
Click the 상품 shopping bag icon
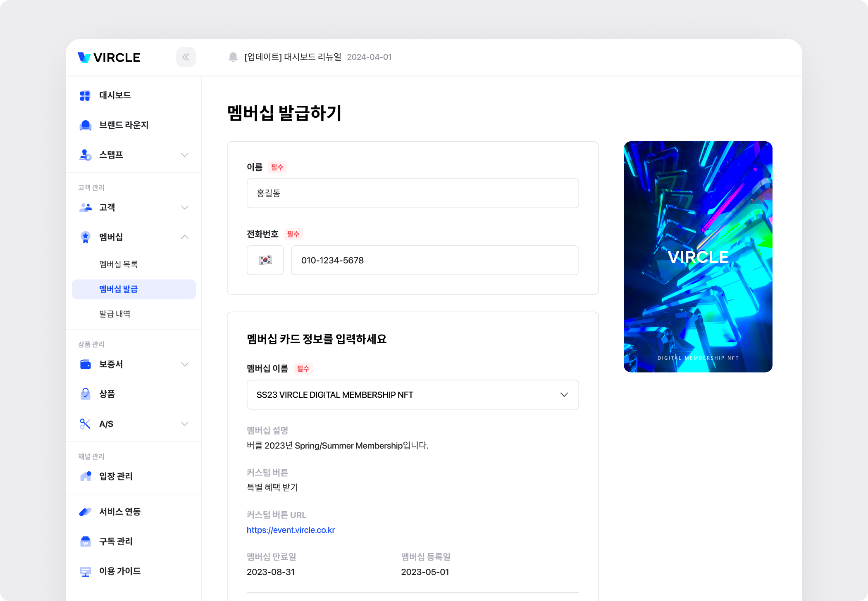click(85, 394)
